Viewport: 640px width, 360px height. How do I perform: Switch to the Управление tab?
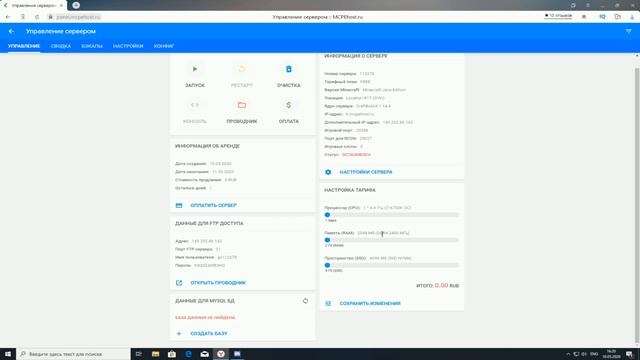tap(24, 46)
